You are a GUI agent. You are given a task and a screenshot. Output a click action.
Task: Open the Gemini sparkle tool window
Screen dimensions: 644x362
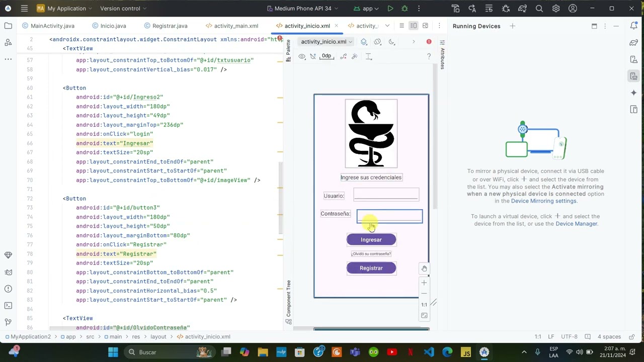634,93
